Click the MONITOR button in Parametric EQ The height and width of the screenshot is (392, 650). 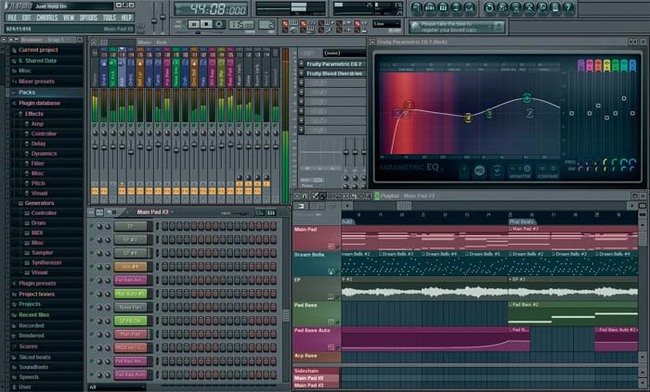coord(520,171)
